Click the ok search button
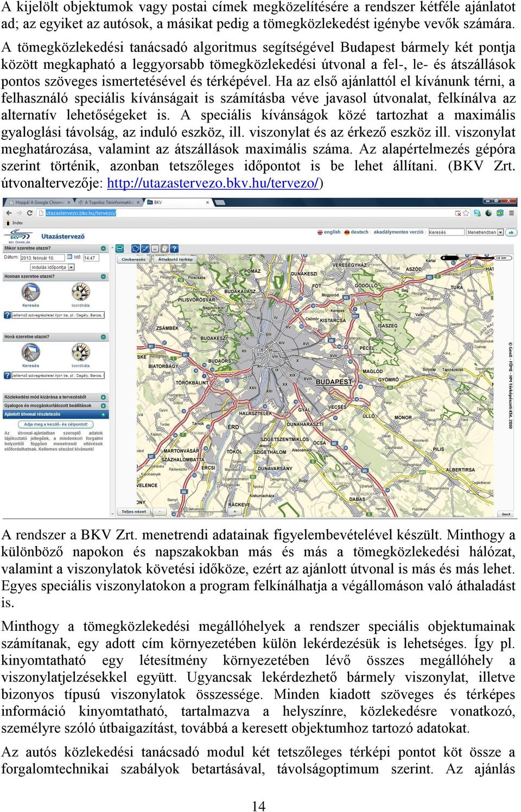This screenshot has width=521, height=812. [x=511, y=232]
